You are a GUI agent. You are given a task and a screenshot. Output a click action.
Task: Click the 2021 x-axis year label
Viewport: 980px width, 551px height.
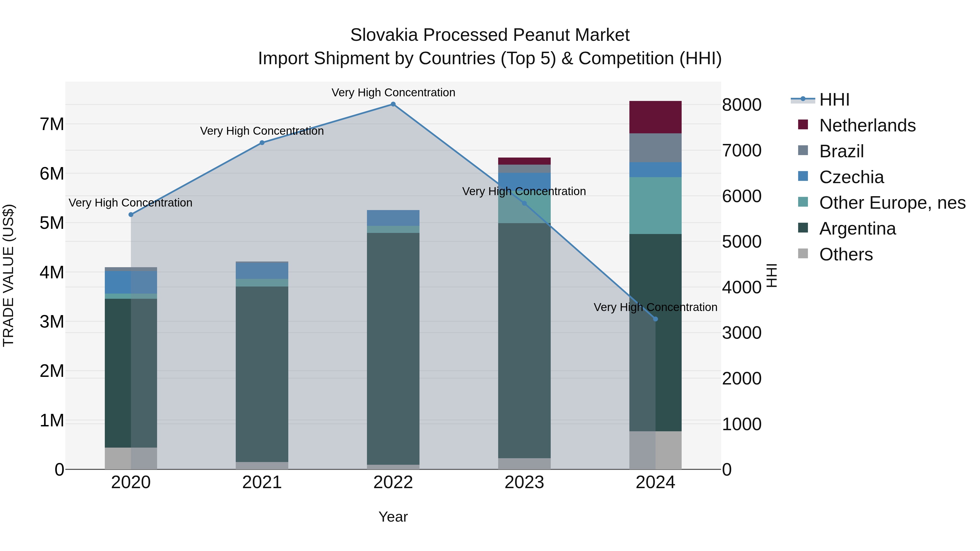pyautogui.click(x=262, y=482)
